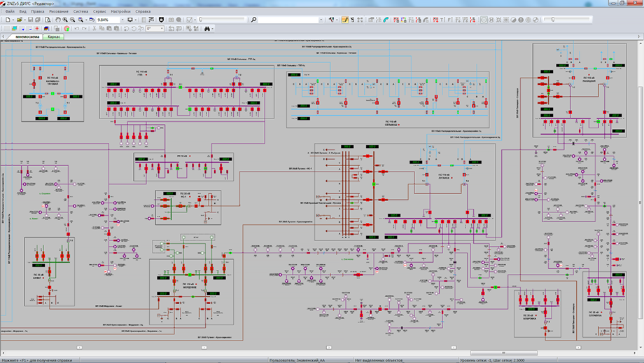The image size is (644, 363).
Task: Click the binoculars Find icon
Action: [208, 29]
